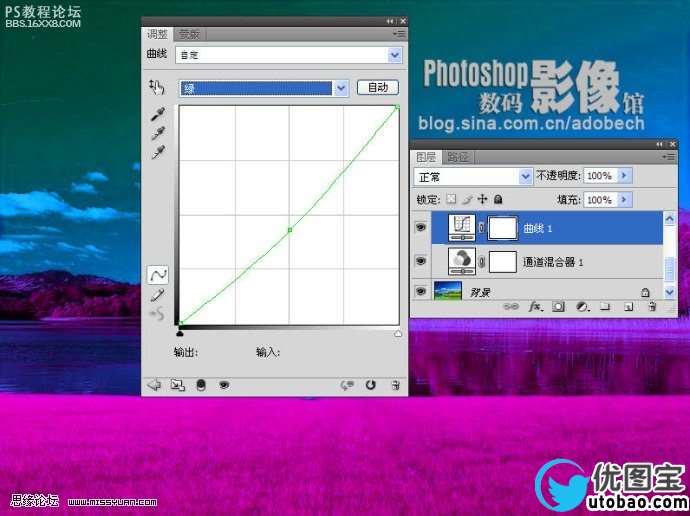Add a layer style (fx) icon

535,306
